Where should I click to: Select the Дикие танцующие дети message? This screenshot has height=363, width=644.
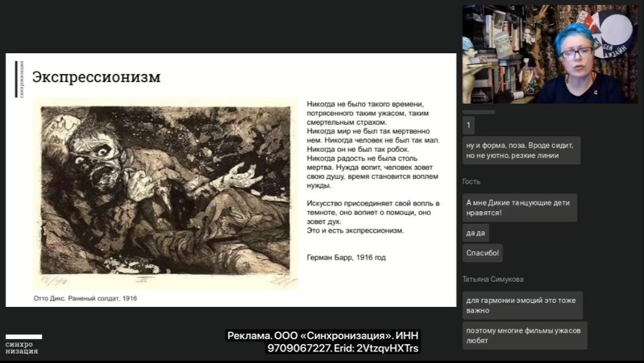(x=519, y=207)
